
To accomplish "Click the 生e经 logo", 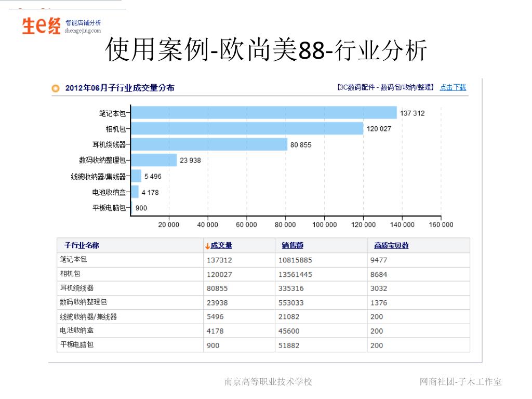I will [x=41, y=26].
